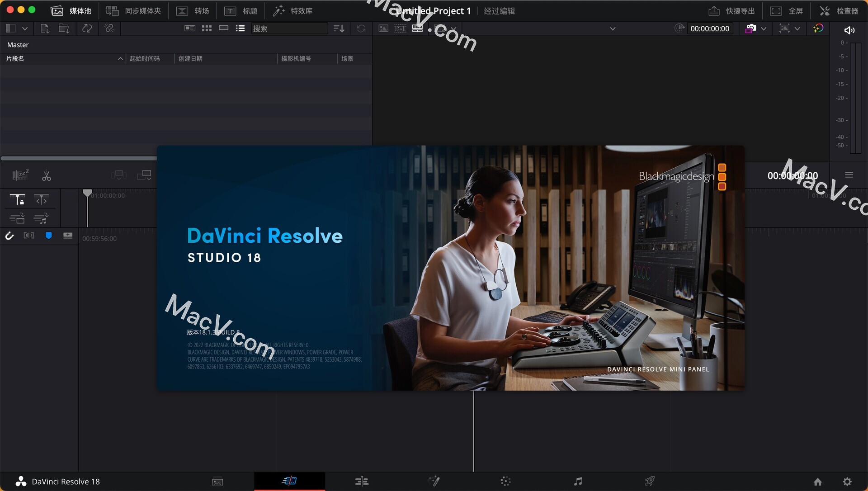868x491 pixels.
Task: Expand the timeline resolution dropdown arrow
Action: click(764, 28)
